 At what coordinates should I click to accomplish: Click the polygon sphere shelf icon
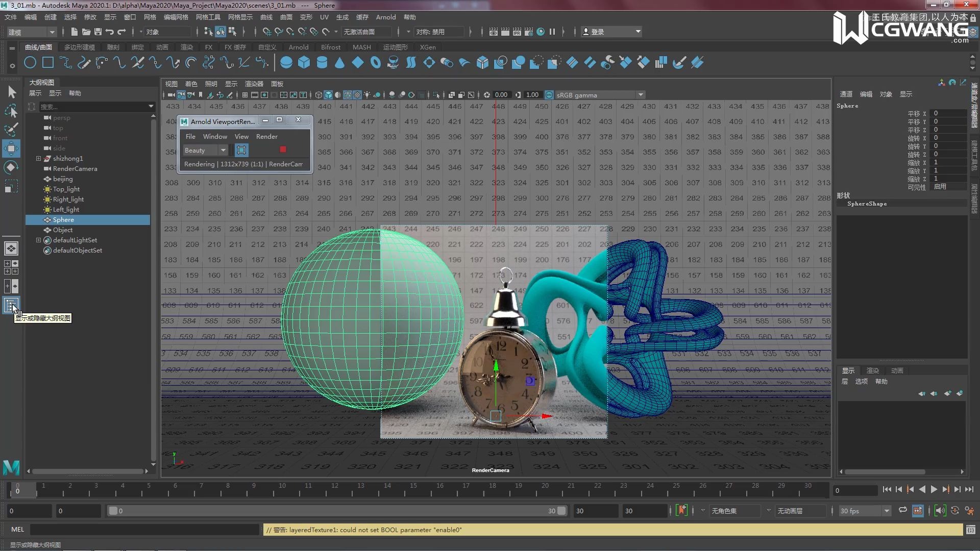286,63
